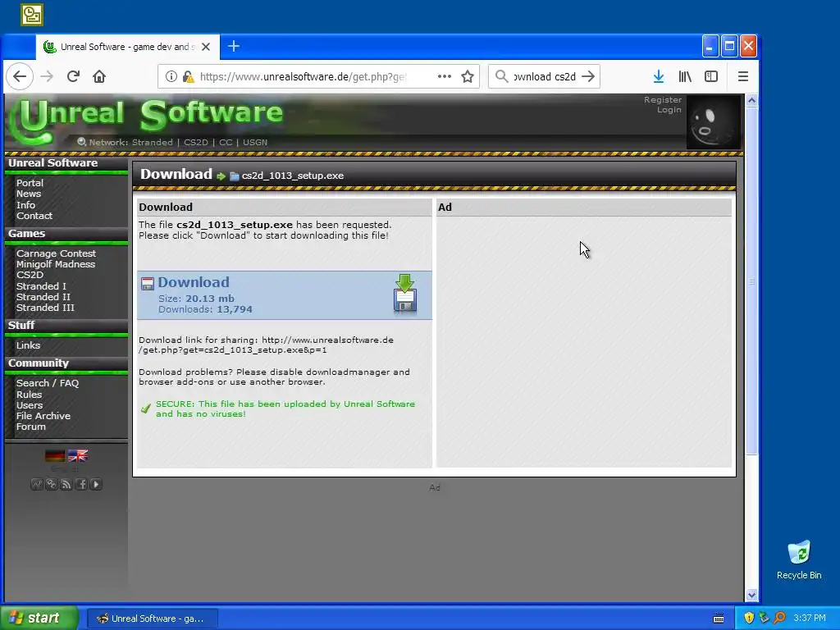840x630 pixels.
Task: Open Stranded I game page
Action: point(41,286)
